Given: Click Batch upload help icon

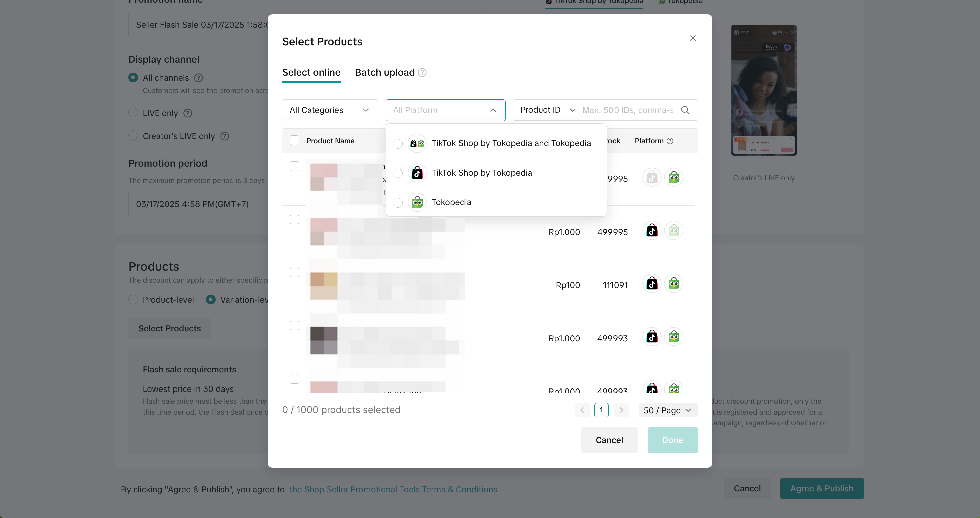Looking at the screenshot, I should click(422, 73).
